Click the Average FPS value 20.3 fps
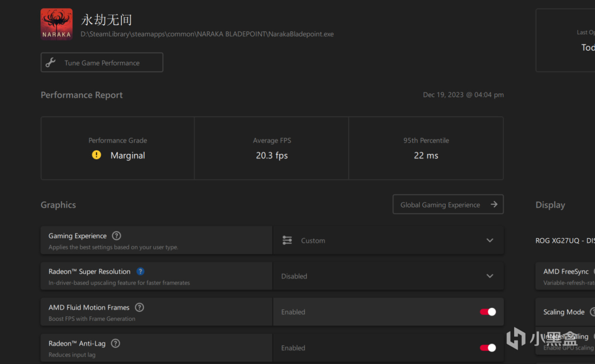 (272, 156)
